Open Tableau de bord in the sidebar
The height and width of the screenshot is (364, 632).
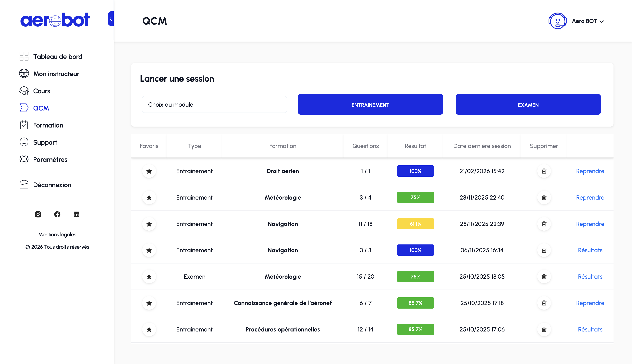click(x=51, y=57)
